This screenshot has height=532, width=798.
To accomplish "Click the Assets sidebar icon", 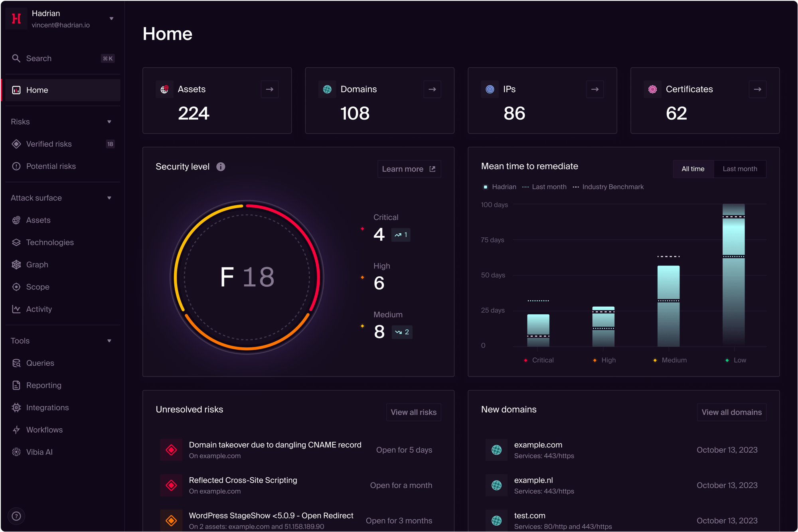I will (x=16, y=220).
